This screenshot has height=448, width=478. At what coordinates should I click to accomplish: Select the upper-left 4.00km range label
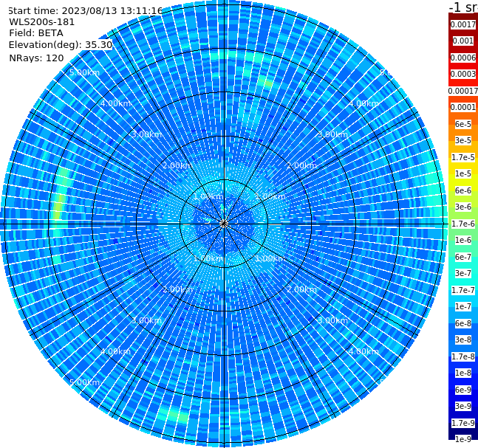[x=115, y=103]
